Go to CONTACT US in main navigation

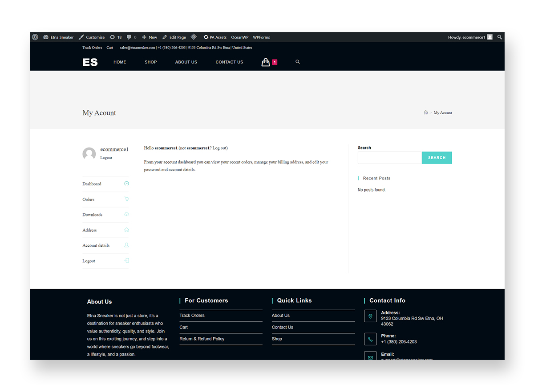pos(229,62)
